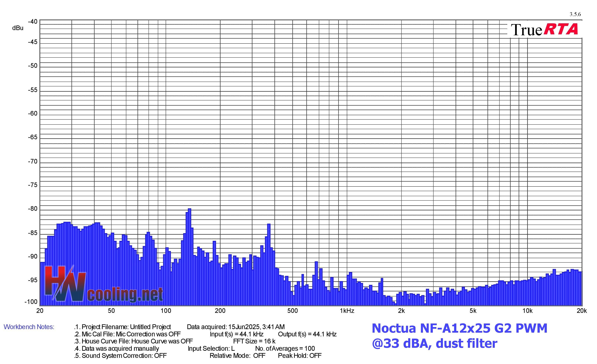597x364 pixels.
Task: Click the version number 3.5.6
Action: click(x=575, y=14)
